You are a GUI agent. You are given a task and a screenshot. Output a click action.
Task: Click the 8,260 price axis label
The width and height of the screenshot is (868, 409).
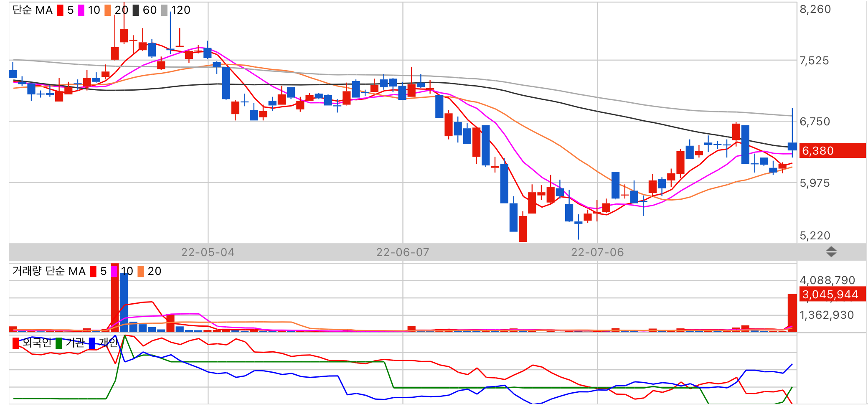click(815, 9)
